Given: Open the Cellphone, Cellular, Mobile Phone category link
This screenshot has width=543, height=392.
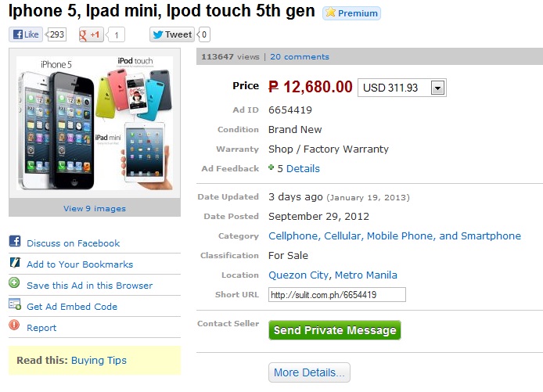Looking at the screenshot, I should click(x=394, y=236).
